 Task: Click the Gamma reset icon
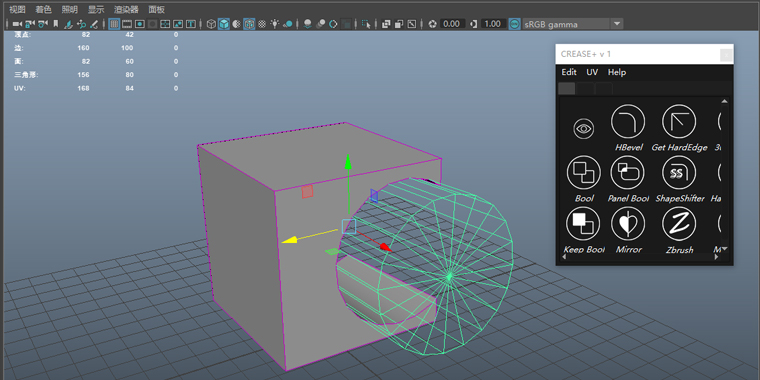click(x=474, y=24)
